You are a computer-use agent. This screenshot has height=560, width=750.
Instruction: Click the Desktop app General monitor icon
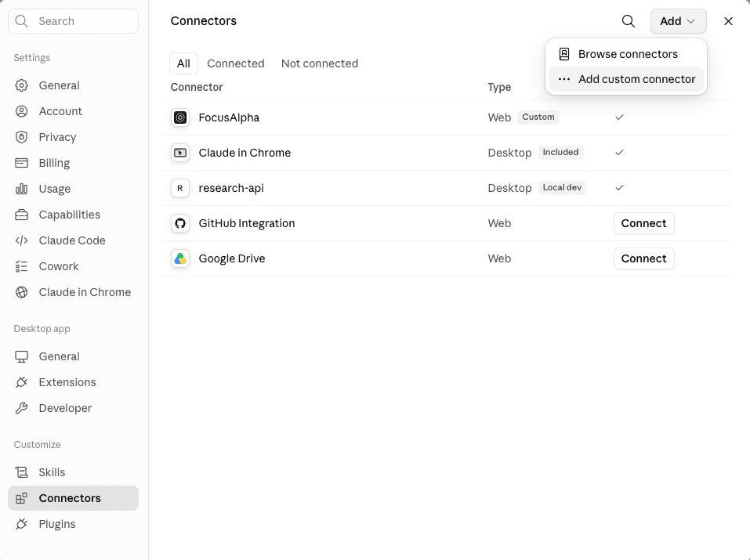21,356
